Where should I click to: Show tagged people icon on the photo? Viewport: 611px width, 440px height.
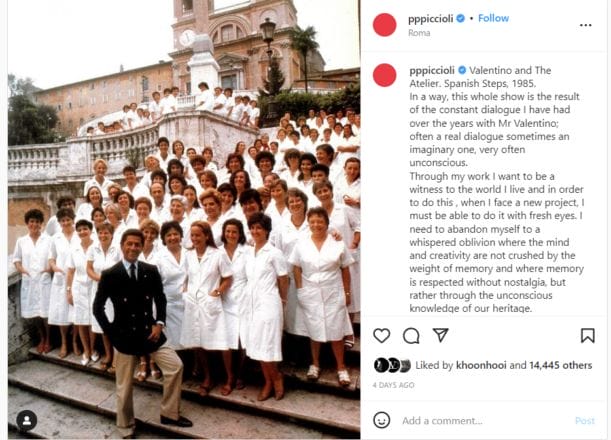click(27, 421)
